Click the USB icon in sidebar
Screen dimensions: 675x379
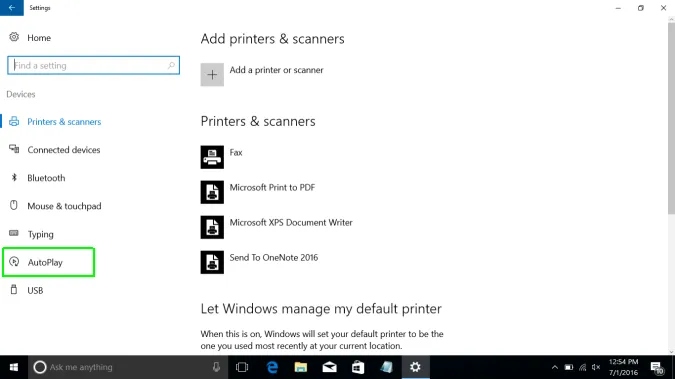click(x=14, y=289)
